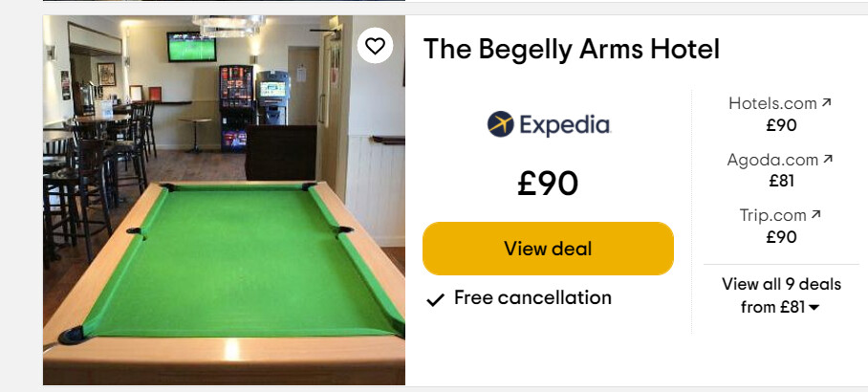Screen dimensions: 868x392
Task: Select the large £90 Expedia price
Action: [x=548, y=184]
